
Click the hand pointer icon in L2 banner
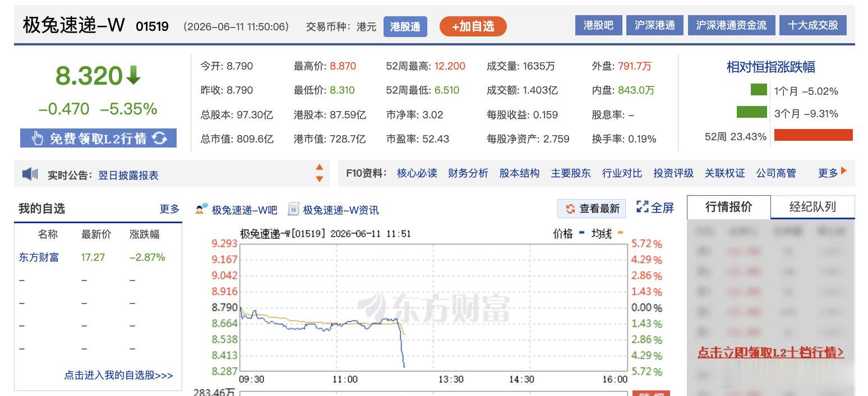click(37, 138)
